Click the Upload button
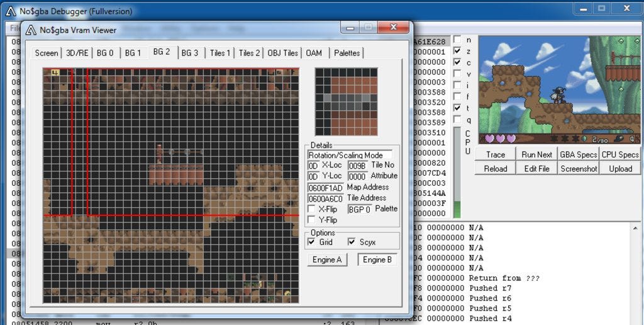 tap(620, 168)
